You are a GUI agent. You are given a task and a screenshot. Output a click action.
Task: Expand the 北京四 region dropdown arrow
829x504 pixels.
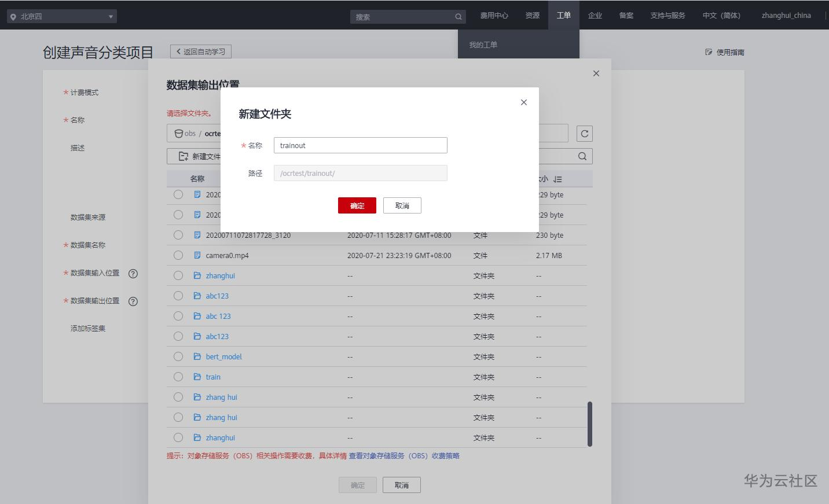click(x=111, y=17)
